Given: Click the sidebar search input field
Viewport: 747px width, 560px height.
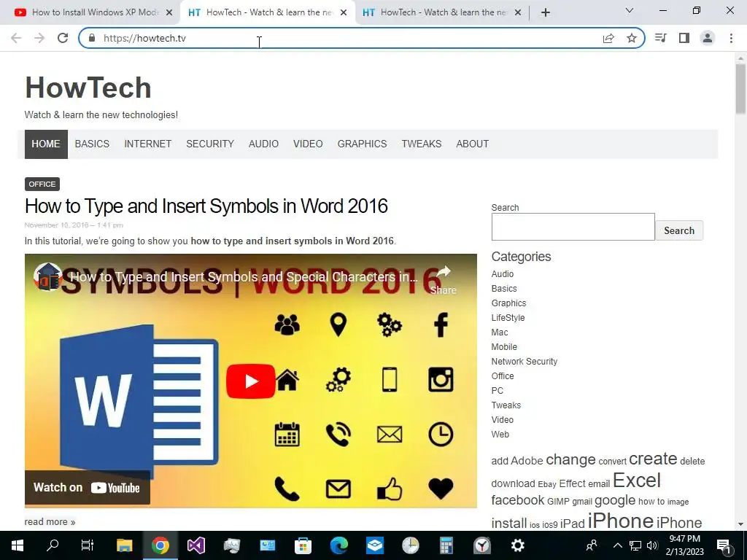Looking at the screenshot, I should click(573, 227).
